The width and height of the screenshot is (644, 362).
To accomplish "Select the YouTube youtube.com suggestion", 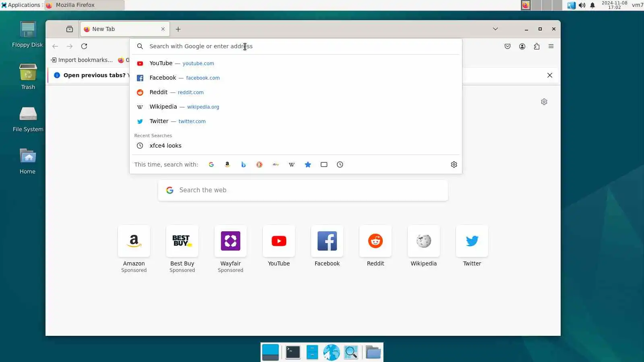I will coord(296,63).
